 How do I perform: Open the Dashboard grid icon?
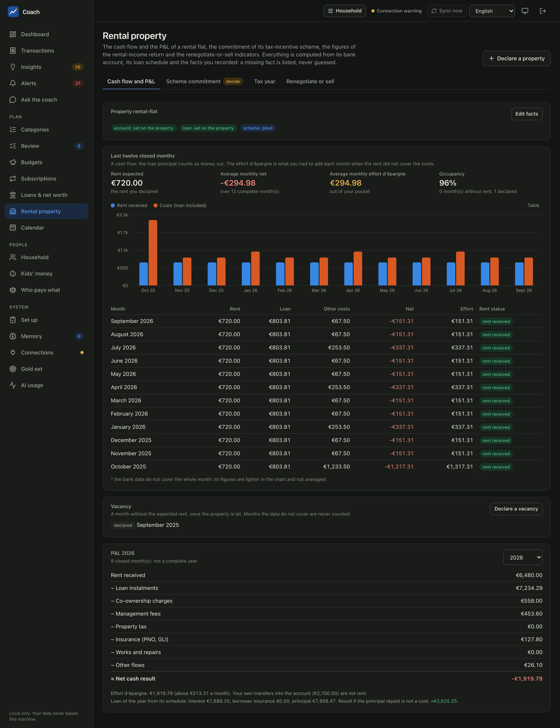(13, 34)
